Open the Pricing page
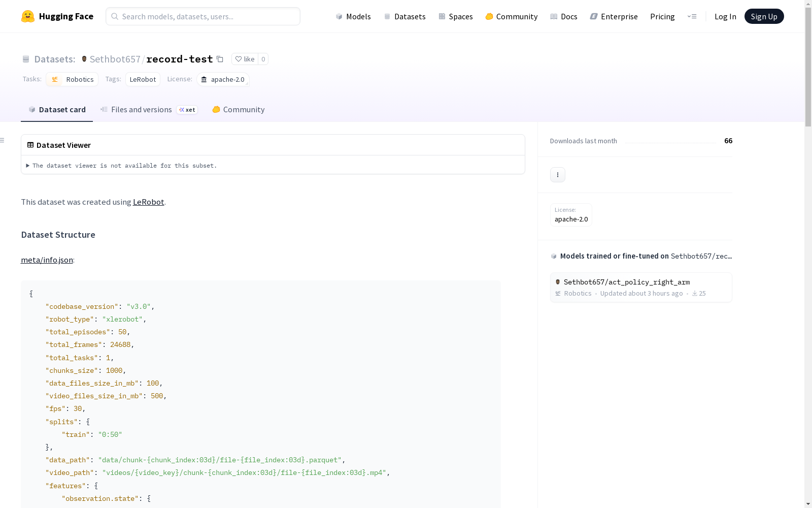 pos(662,16)
